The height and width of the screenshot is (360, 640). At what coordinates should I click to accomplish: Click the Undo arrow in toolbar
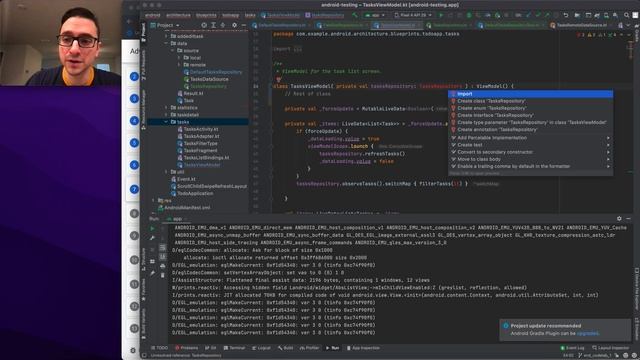tap(566, 15)
